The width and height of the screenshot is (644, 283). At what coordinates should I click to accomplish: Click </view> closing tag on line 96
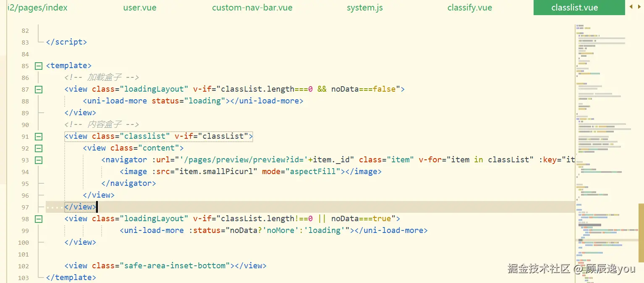click(x=99, y=195)
